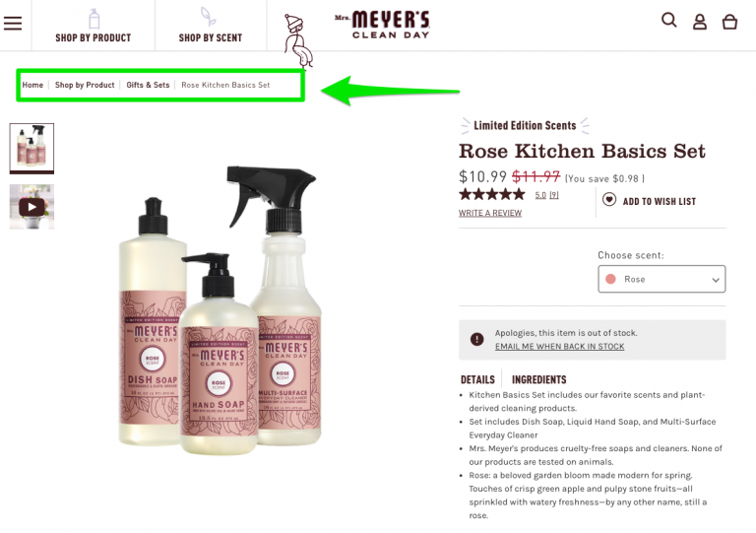Open Shop by Scent menu
Viewport: 756px width, 533px height.
coord(211,26)
